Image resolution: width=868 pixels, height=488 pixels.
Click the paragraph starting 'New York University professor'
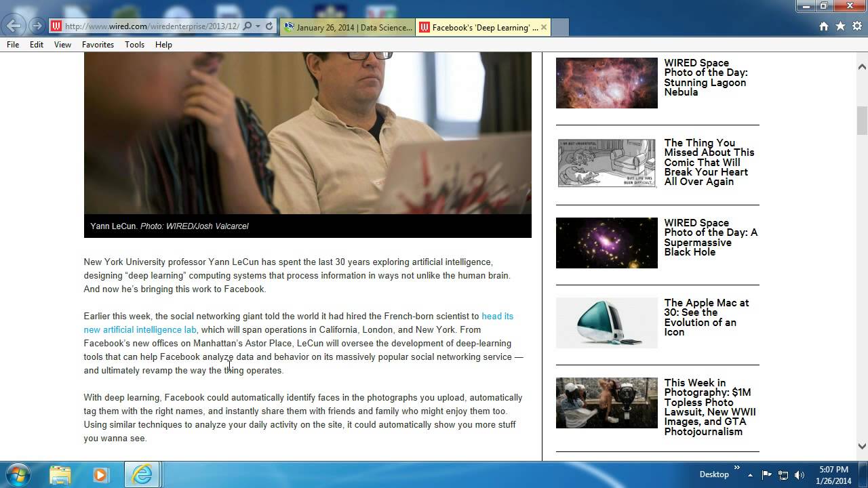(297, 275)
